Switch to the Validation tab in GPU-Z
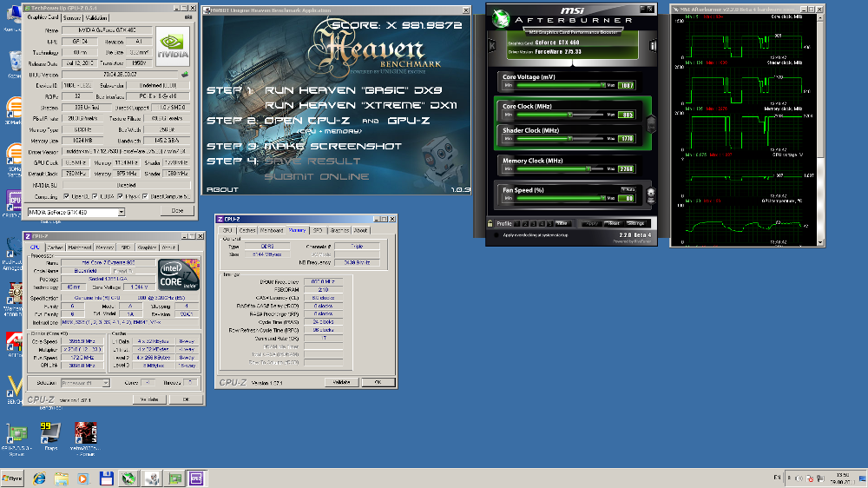868x488 pixels. tap(96, 17)
